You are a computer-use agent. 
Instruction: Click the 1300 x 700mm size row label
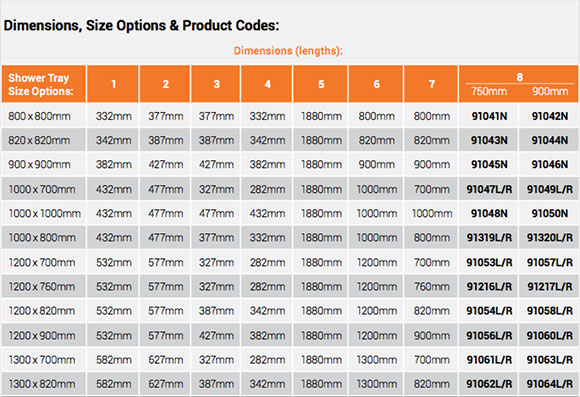point(42,360)
